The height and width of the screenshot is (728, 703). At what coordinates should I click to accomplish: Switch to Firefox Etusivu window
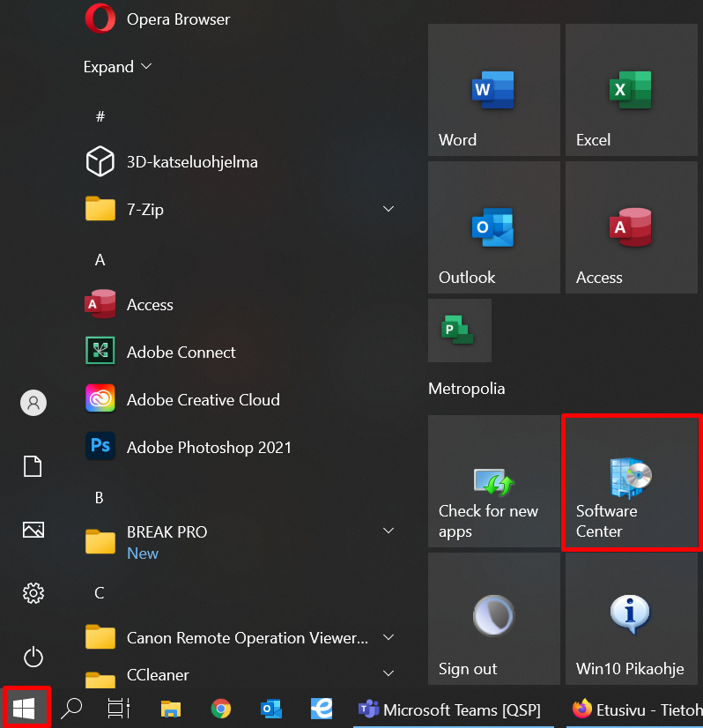tap(635, 709)
